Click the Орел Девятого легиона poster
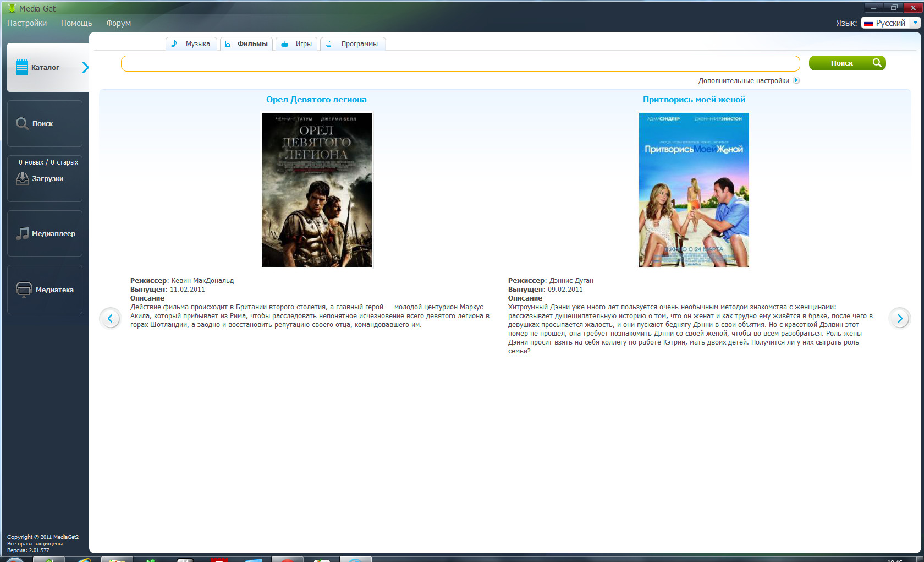924x562 pixels. point(317,190)
